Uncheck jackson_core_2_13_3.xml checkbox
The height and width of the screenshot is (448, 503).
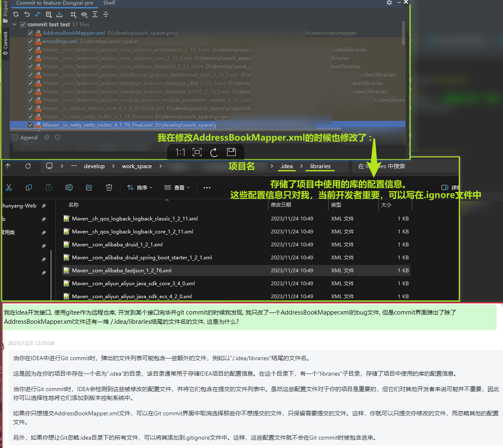pos(31,58)
